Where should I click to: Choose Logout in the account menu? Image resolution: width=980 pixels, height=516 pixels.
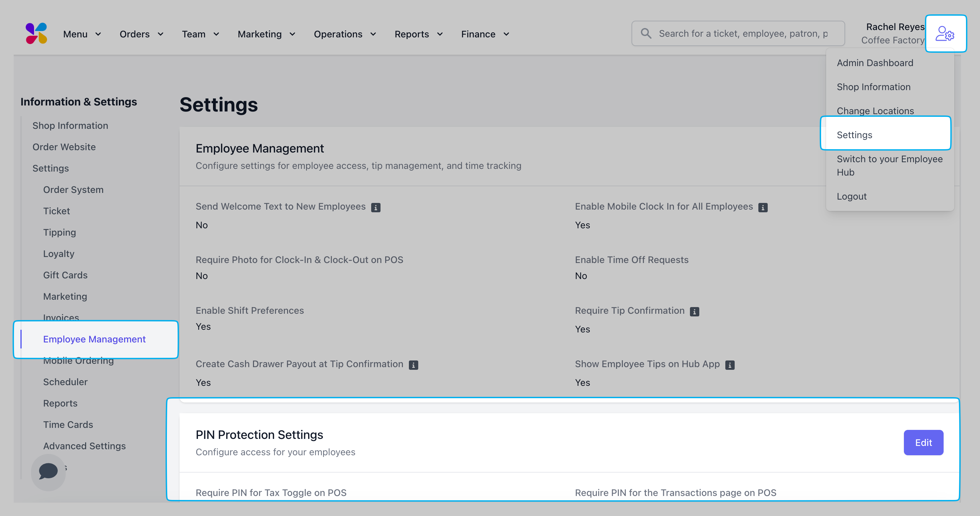click(x=851, y=196)
